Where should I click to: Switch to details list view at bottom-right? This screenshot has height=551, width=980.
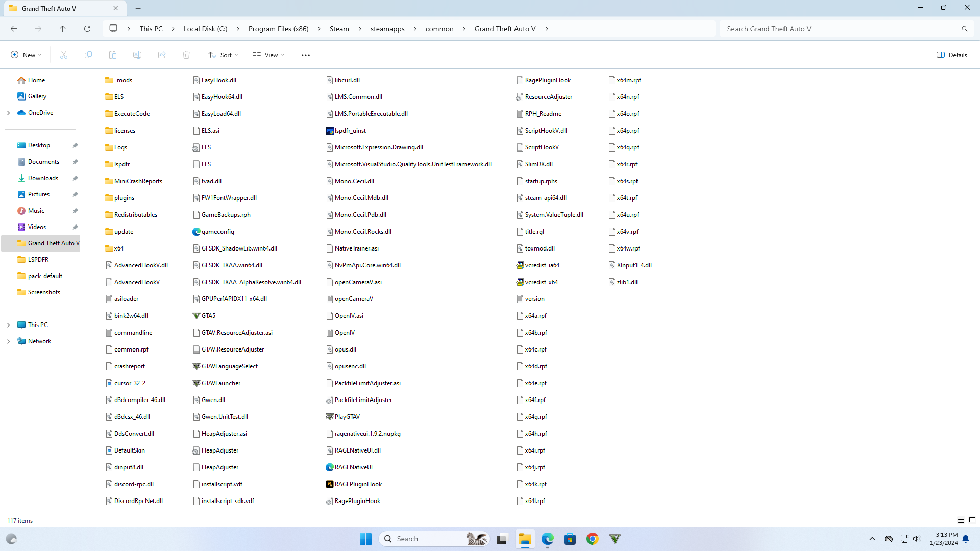(x=961, y=520)
